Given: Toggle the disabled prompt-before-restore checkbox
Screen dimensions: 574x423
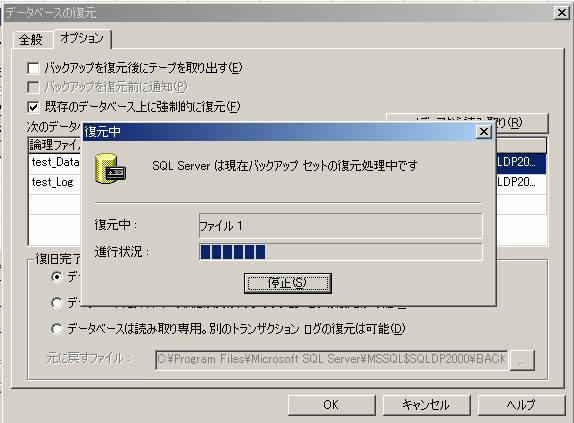Looking at the screenshot, I should click(33, 87).
